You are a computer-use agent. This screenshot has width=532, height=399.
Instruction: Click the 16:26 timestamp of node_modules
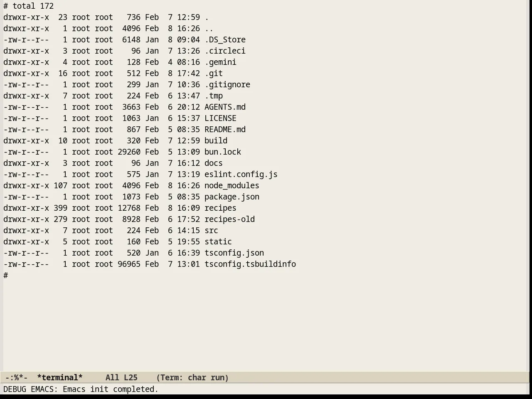point(188,186)
